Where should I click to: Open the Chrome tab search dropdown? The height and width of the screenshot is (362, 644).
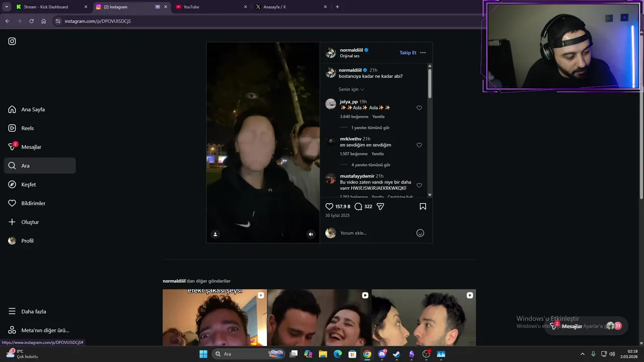click(x=7, y=7)
